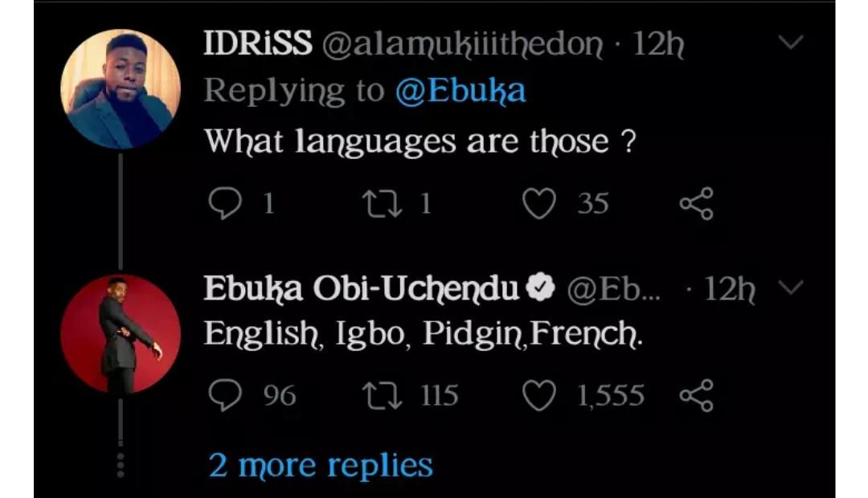Reply to Ebuka Obi-Uchendu's tweet
The height and width of the screenshot is (498, 868).
pos(225,395)
